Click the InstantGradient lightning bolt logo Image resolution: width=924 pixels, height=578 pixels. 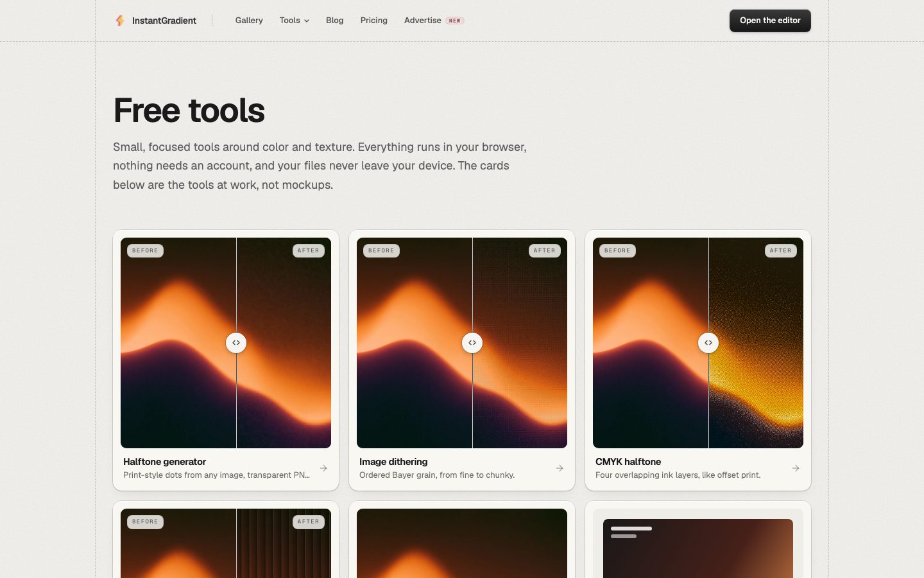tap(120, 21)
